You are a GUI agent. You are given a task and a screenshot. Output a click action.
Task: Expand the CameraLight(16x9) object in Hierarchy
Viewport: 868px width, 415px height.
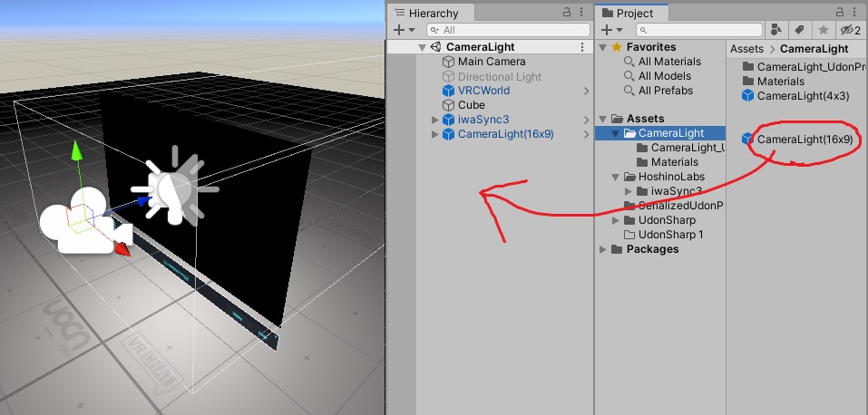[435, 134]
